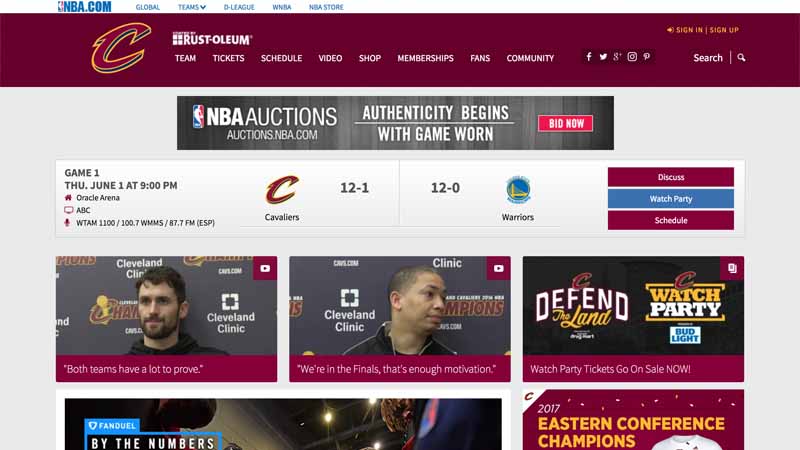Click the sign in arrow icon
800x450 pixels.
pos(670,30)
